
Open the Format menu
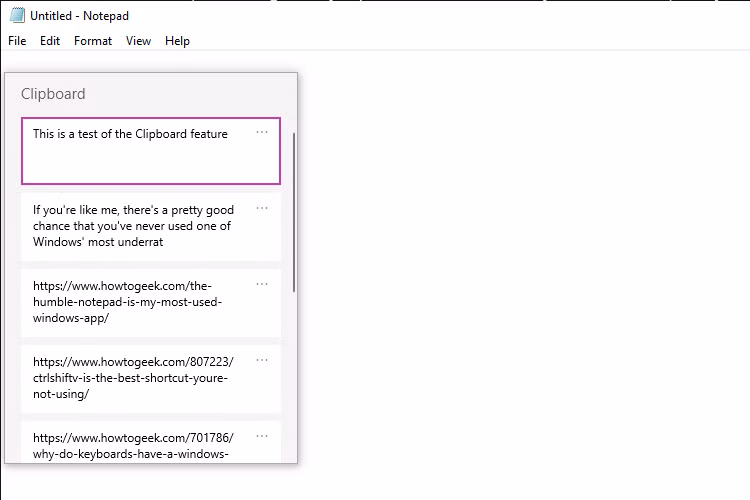click(93, 41)
